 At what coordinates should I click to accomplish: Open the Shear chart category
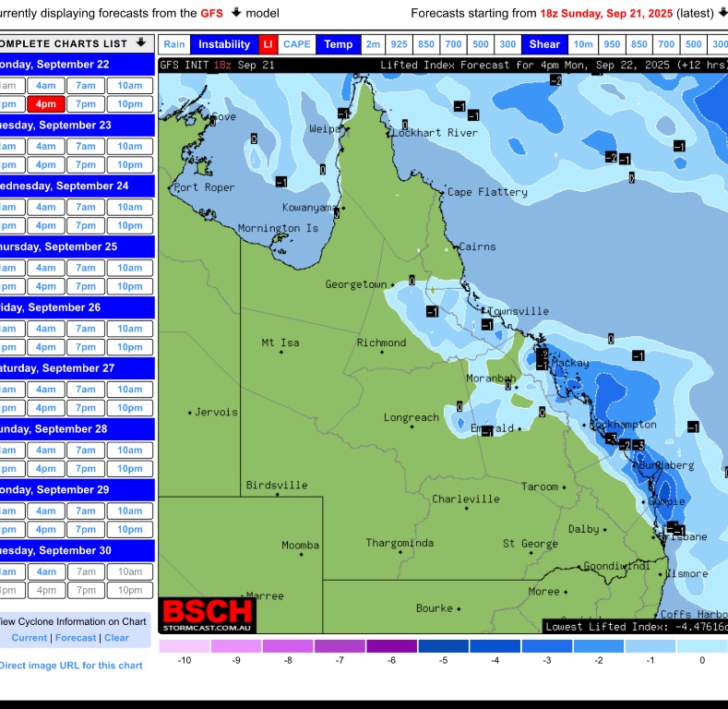(x=544, y=44)
